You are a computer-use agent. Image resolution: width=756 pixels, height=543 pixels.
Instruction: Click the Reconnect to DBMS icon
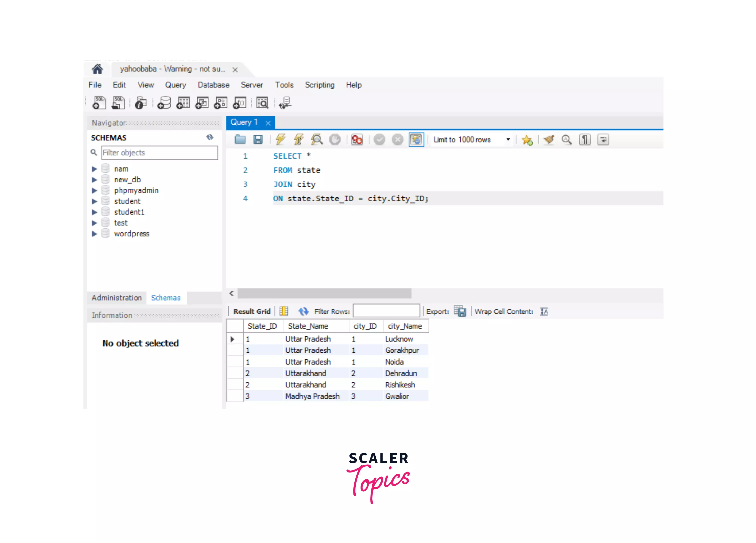pos(285,103)
